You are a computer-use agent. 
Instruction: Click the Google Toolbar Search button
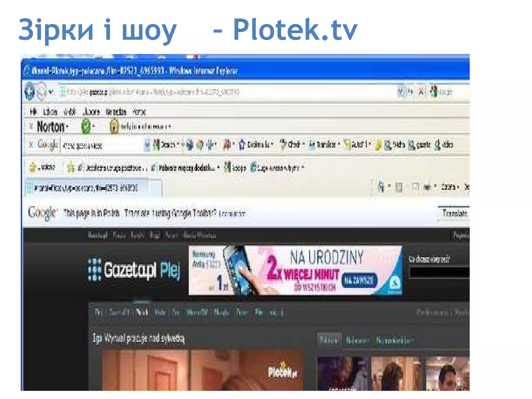(x=166, y=145)
